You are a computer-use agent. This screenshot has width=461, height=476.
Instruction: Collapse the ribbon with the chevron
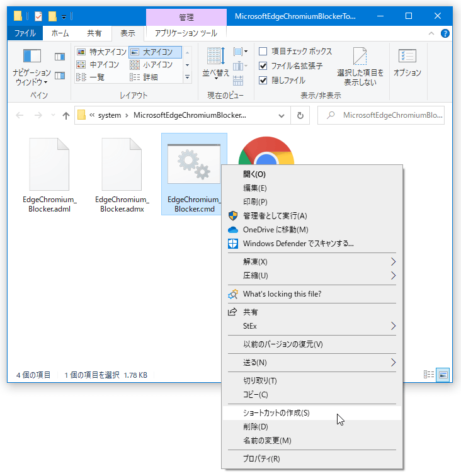click(431, 33)
